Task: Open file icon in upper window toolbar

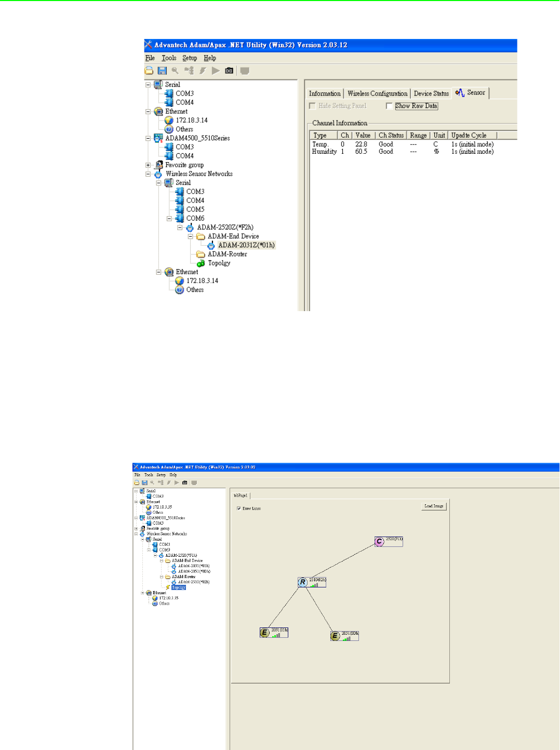Action: tap(149, 71)
